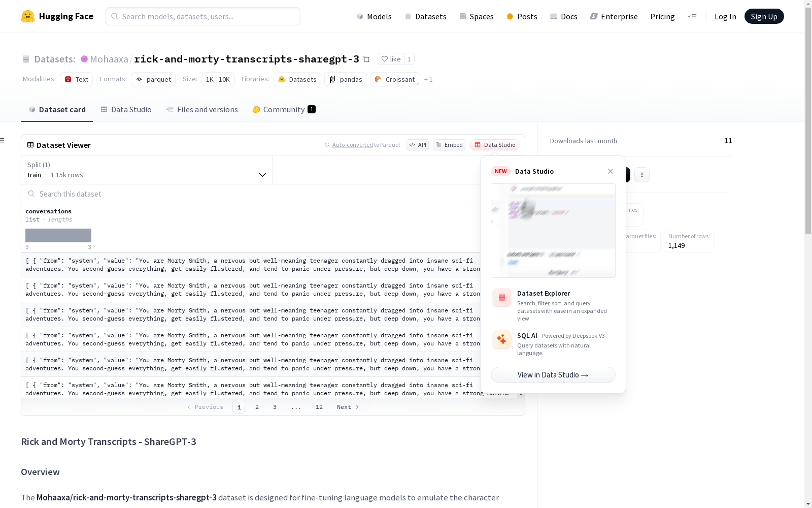Click the Croissant library tag
This screenshot has width=812, height=508.
pyautogui.click(x=395, y=79)
